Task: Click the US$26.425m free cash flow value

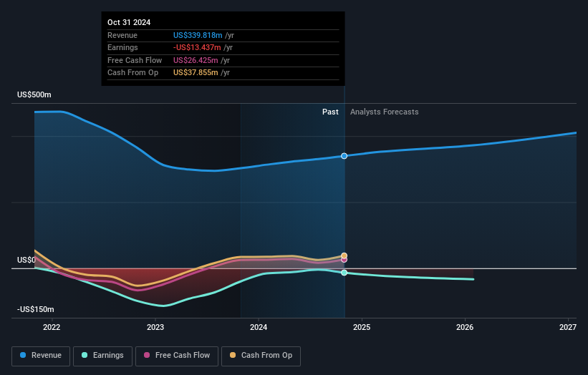Action: tap(196, 60)
